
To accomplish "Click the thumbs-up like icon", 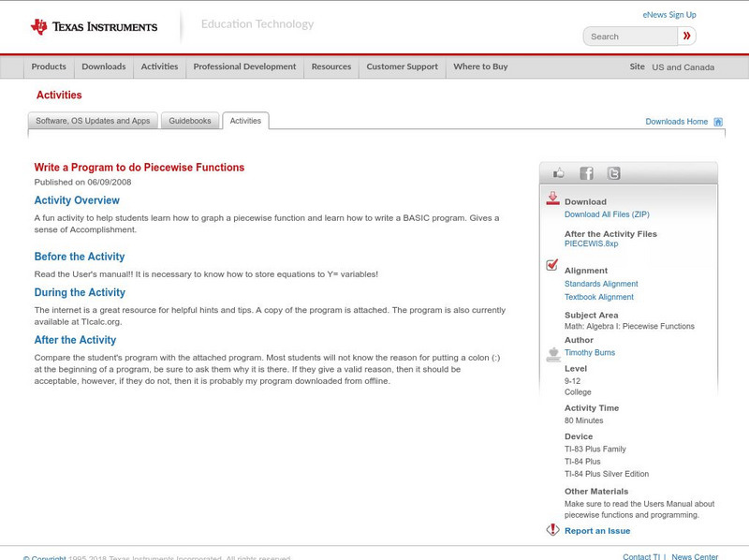I will [558, 173].
